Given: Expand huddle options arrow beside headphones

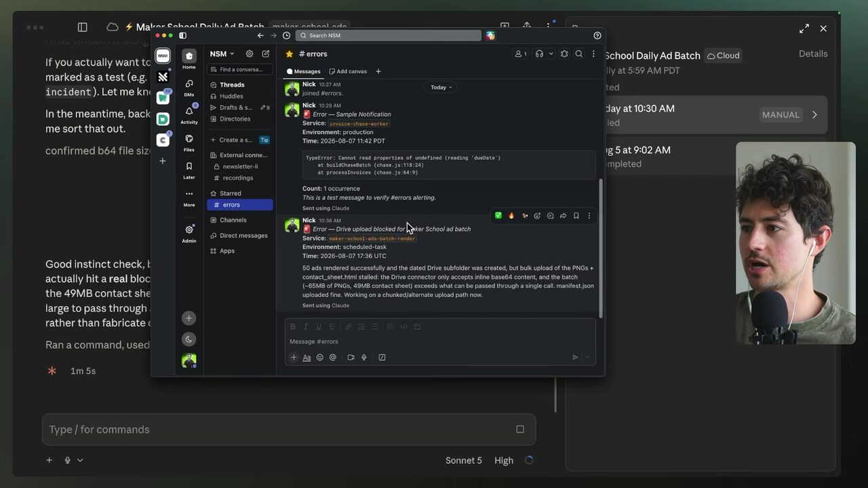Looking at the screenshot, I should 551,54.
